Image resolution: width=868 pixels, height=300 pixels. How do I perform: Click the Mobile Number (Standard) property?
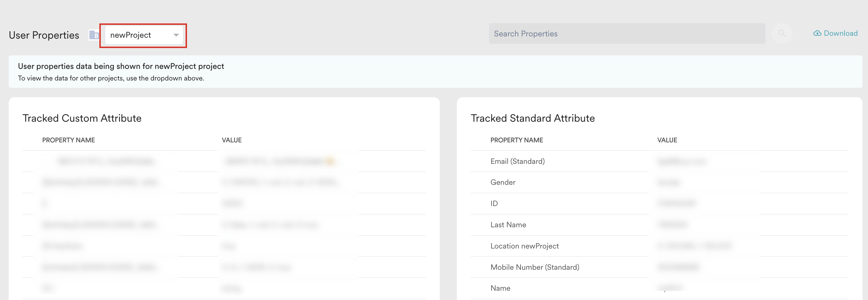click(535, 267)
